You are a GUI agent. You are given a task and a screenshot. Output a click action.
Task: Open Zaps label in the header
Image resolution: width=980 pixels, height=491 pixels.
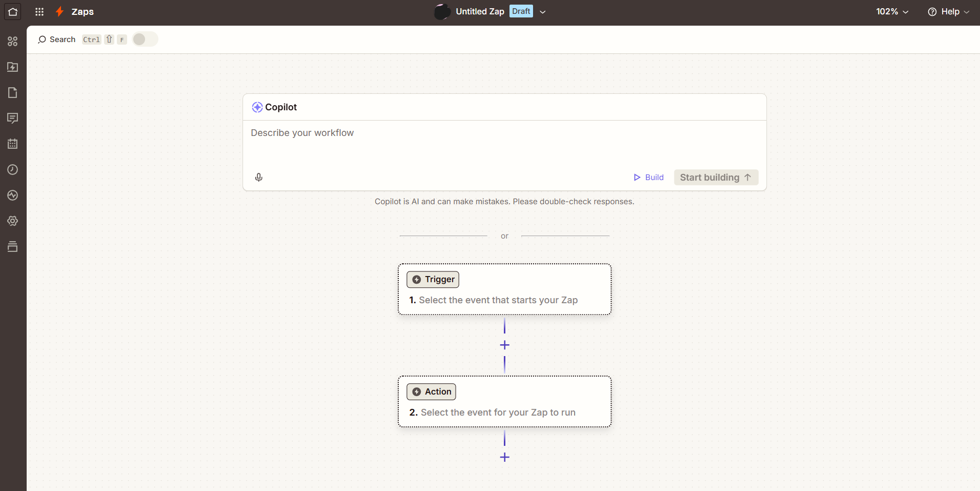coord(83,11)
